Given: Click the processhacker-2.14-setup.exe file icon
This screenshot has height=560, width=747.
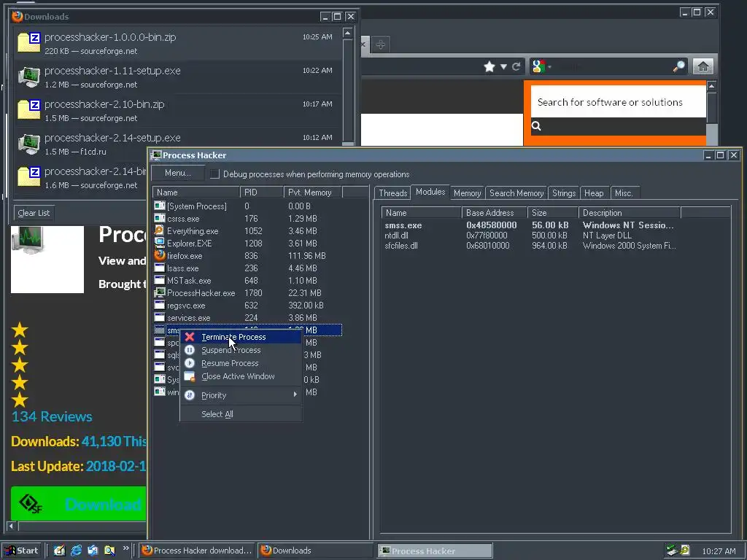Looking at the screenshot, I should (x=29, y=144).
